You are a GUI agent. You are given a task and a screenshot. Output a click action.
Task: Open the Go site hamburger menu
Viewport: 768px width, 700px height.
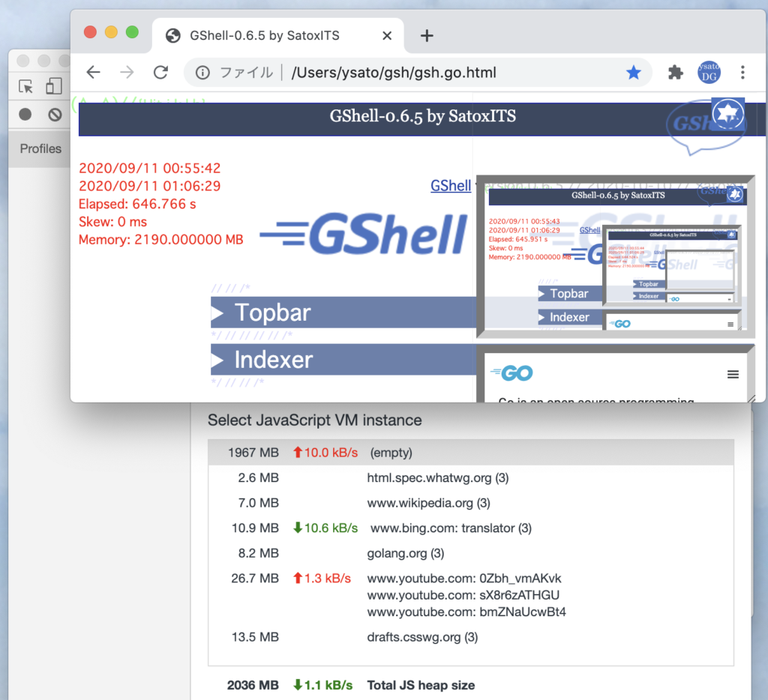tap(733, 375)
